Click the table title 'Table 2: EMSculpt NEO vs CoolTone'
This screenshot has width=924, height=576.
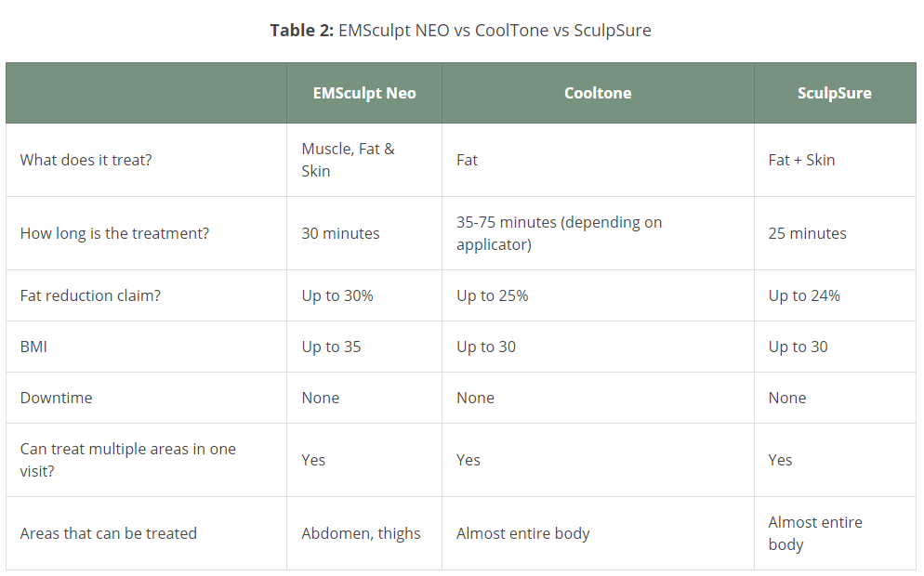409,30
